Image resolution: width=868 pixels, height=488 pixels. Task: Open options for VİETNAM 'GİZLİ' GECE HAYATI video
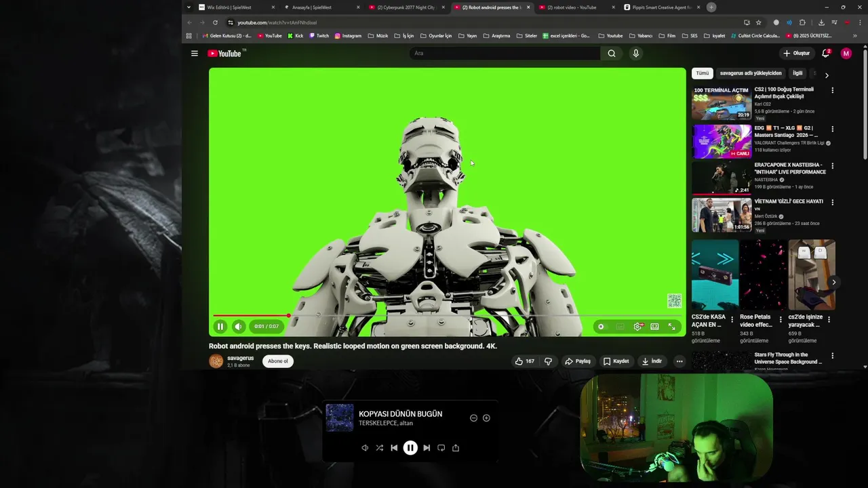[833, 202]
